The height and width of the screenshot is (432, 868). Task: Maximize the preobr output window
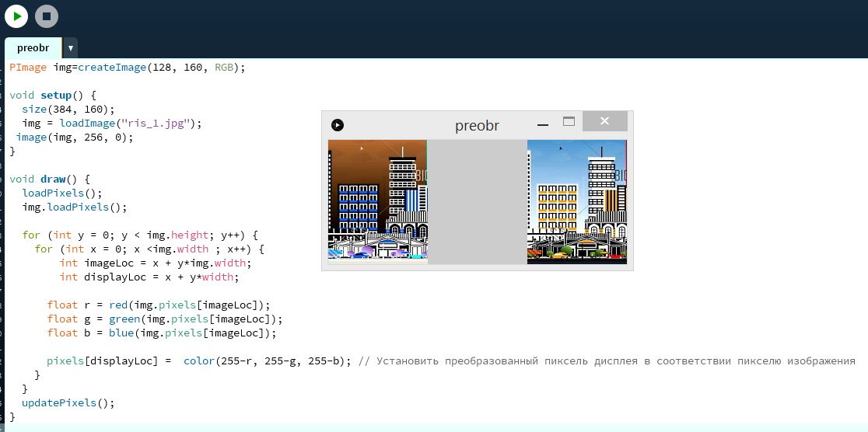[x=569, y=121]
